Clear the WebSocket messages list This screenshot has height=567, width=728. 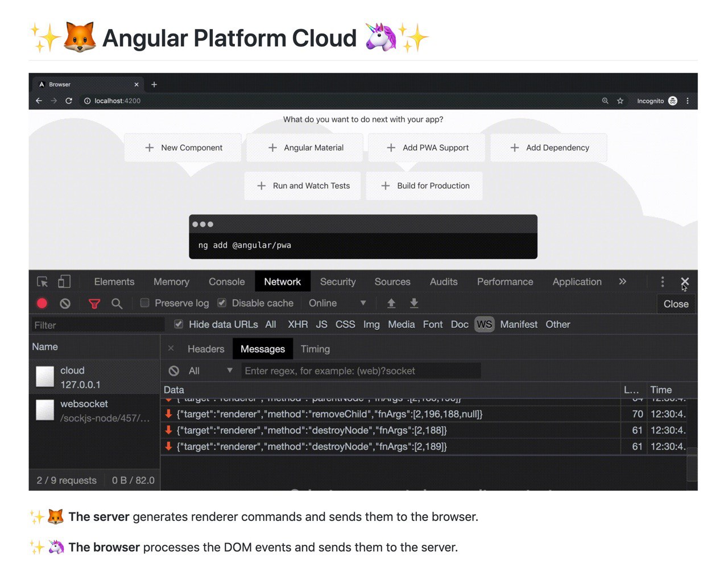point(174,371)
